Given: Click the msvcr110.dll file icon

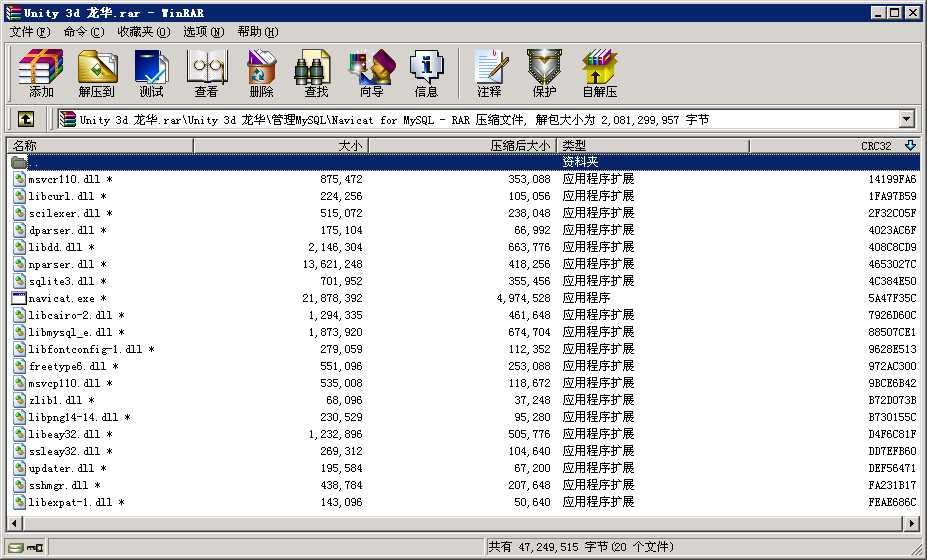Looking at the screenshot, I should pos(19,179).
